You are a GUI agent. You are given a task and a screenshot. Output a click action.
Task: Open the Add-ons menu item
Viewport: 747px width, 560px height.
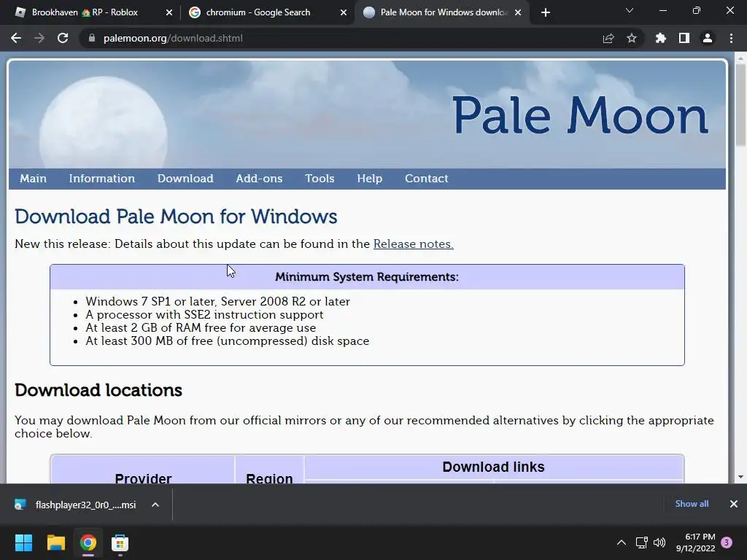259,179
